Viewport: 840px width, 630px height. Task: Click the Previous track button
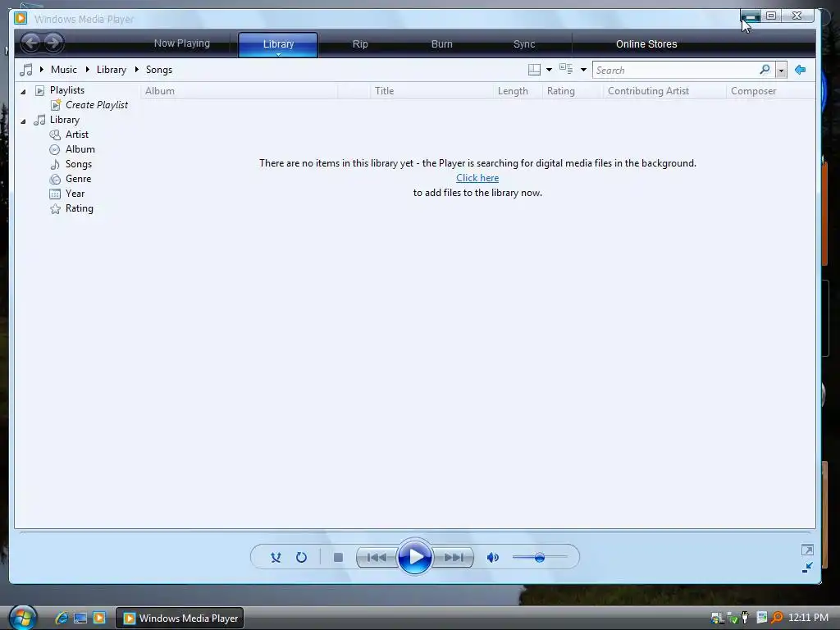(377, 557)
